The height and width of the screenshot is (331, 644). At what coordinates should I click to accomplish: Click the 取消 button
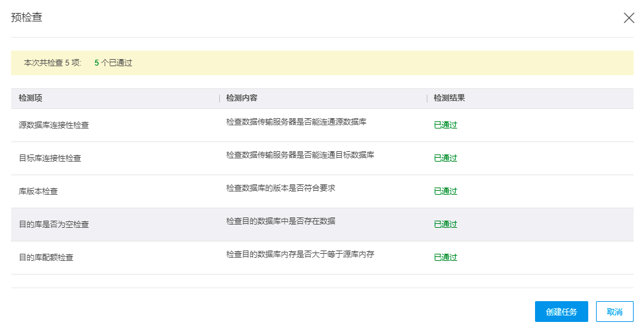click(614, 312)
